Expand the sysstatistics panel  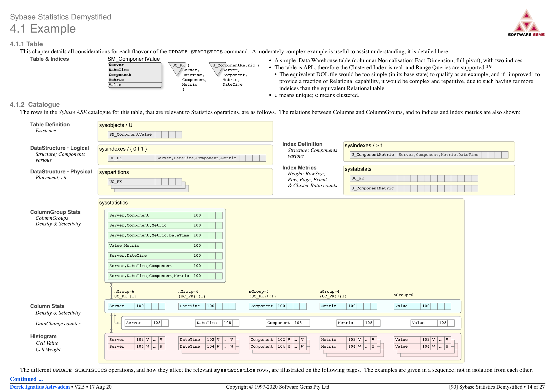click(113, 203)
